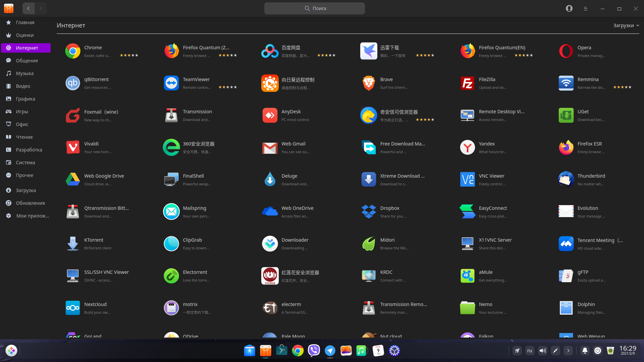Go to Главная in the sidebar

26,22
